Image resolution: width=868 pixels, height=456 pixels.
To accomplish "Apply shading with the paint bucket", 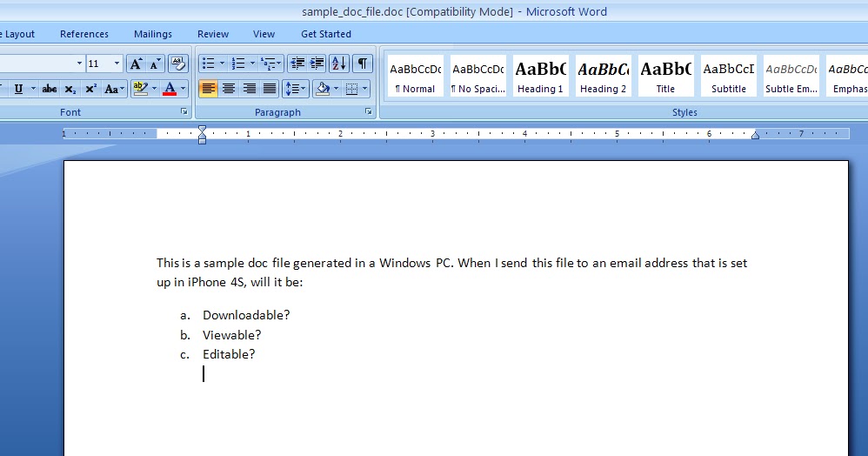I will (x=323, y=89).
